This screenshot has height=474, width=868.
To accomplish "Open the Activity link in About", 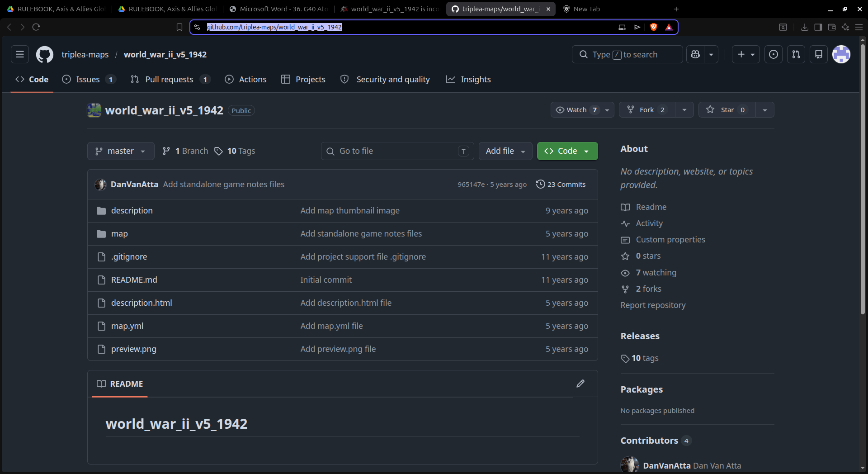I will [x=649, y=223].
